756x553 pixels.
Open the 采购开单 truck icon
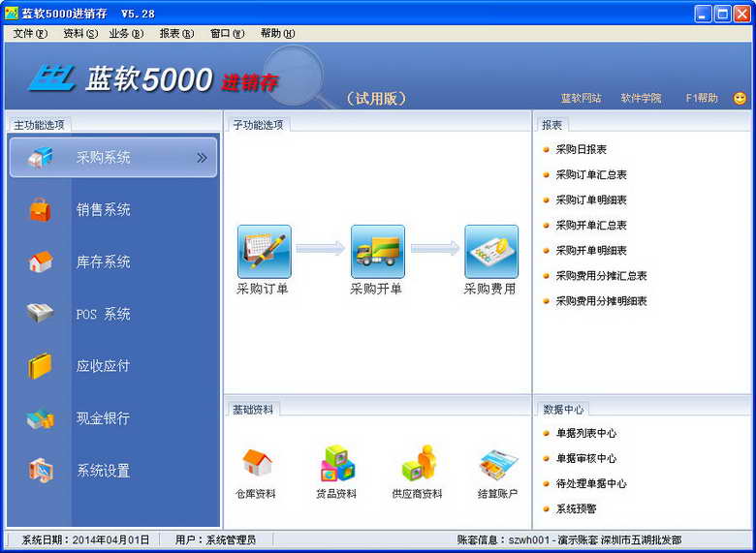378,252
